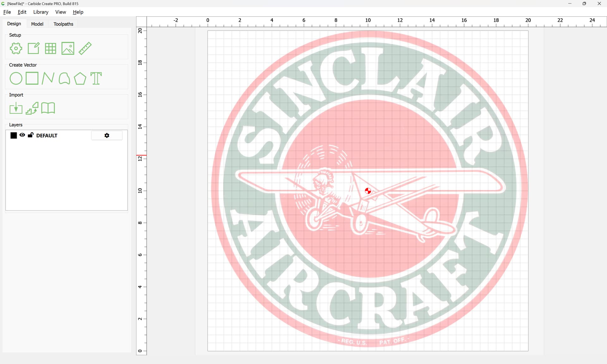Toggle the DEFAULT layer lock
Screen dimensions: 607x364
click(x=31, y=135)
